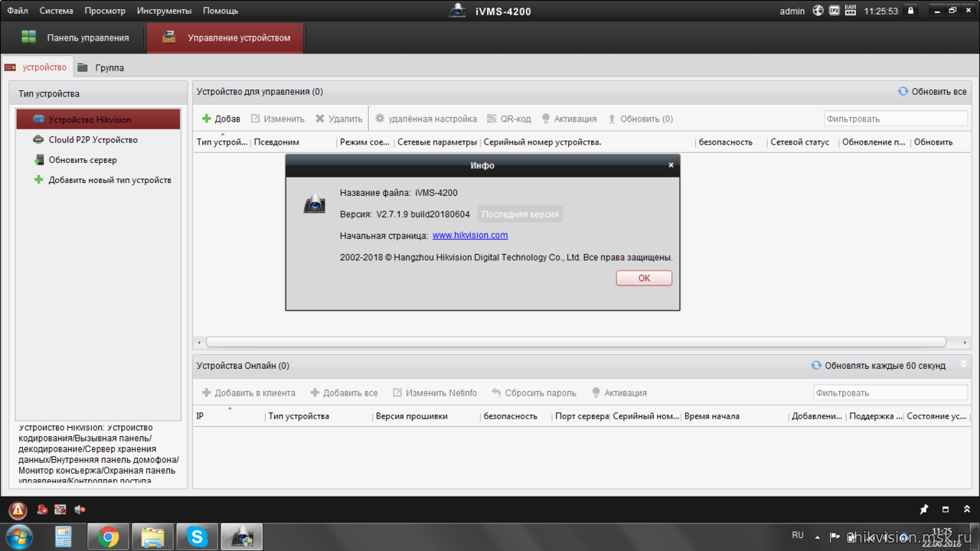Open the www.hikvision.com link
Image resolution: width=980 pixels, height=551 pixels.
point(470,236)
